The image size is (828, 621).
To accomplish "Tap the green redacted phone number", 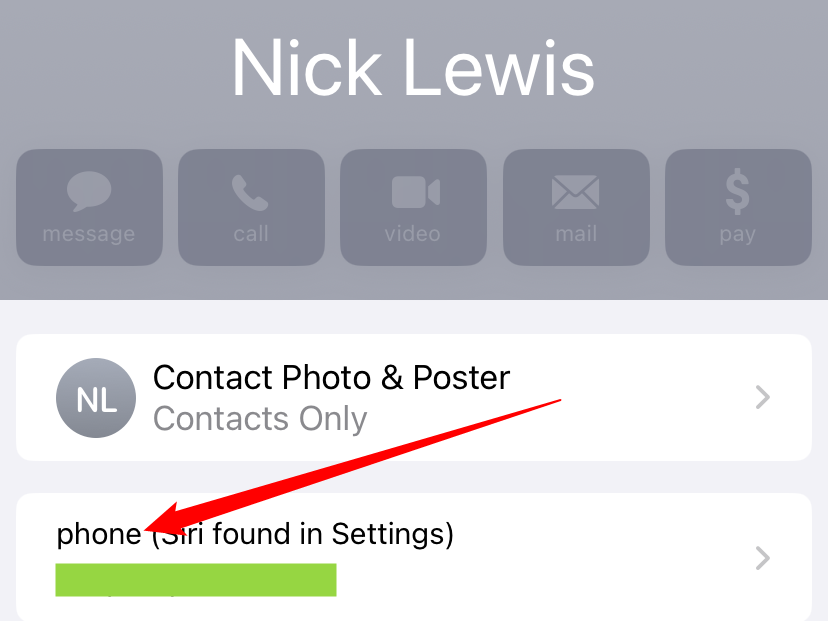I will [x=196, y=580].
